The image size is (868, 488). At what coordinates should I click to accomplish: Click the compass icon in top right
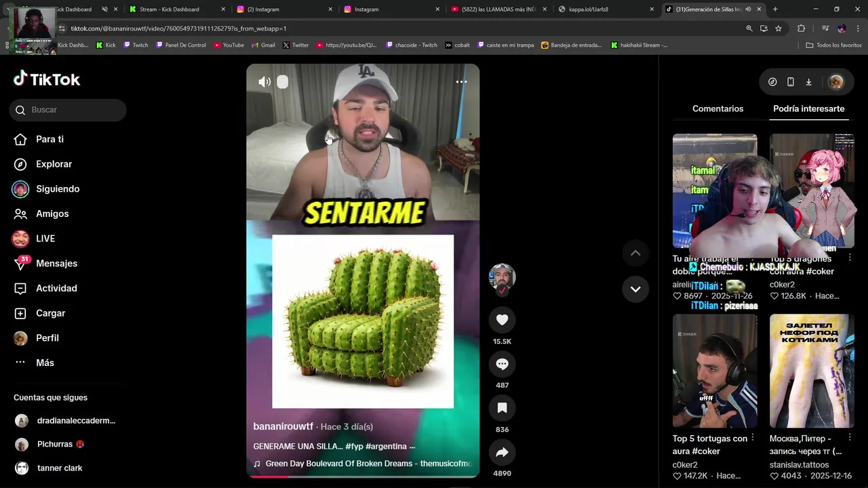pos(772,82)
